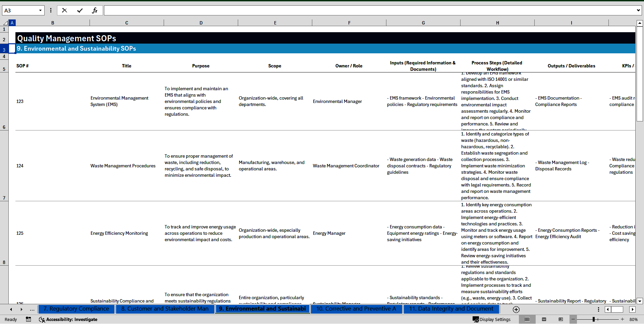Click the zoom out minus icon
Screen dimensions: 644x324
(x=574, y=319)
